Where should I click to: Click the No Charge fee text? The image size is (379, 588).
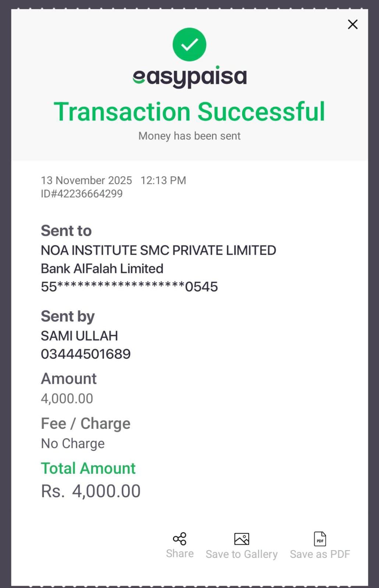coord(73,444)
